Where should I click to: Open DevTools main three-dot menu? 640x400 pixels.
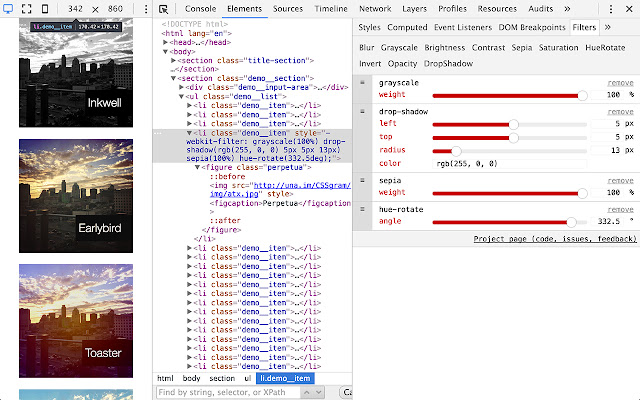click(611, 9)
